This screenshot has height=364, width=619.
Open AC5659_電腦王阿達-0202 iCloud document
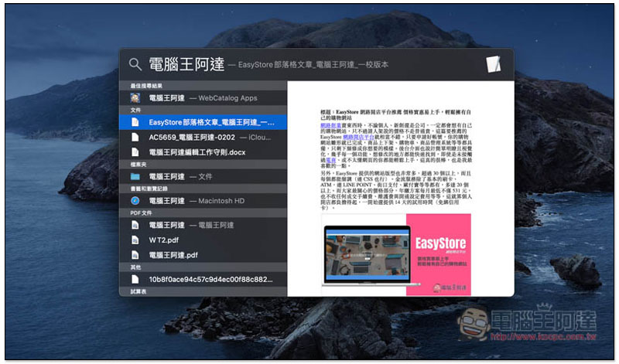203,138
